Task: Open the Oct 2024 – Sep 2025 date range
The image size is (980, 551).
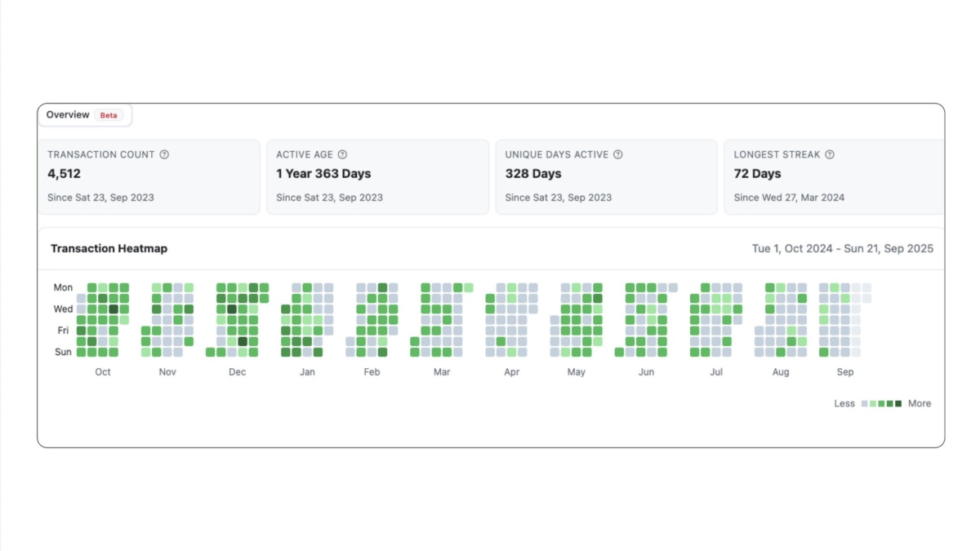Action: 840,248
